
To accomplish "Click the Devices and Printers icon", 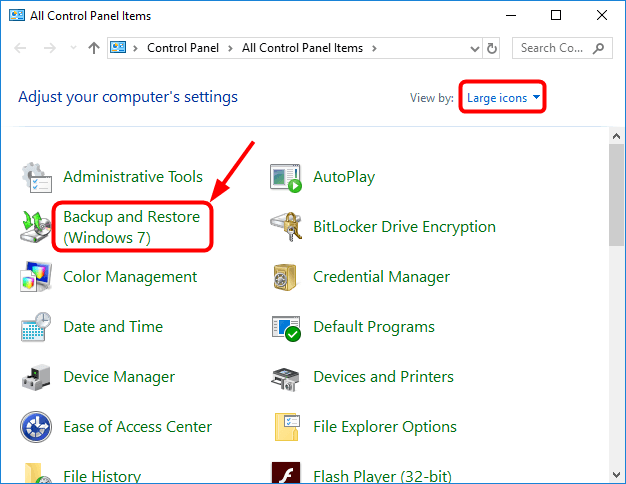I will (x=285, y=379).
